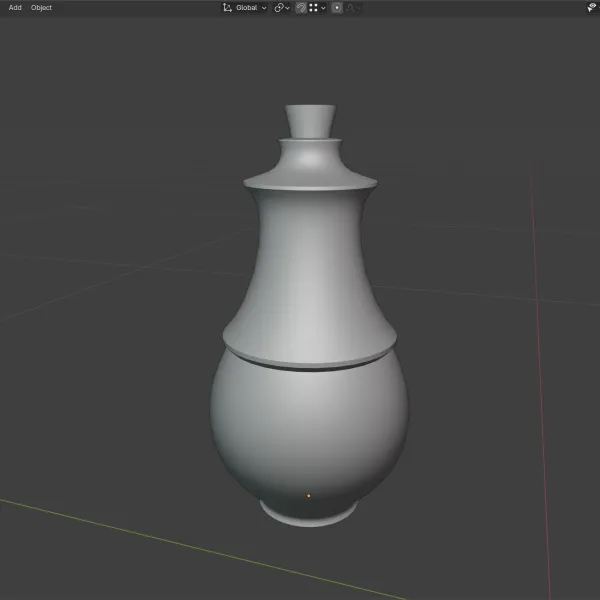This screenshot has width=600, height=600.
Task: Open the object visibility and selectability filter
Action: (x=592, y=8)
